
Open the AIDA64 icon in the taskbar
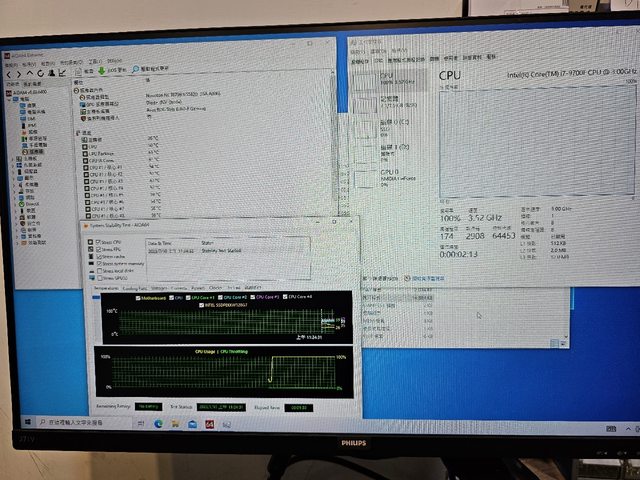[x=209, y=424]
